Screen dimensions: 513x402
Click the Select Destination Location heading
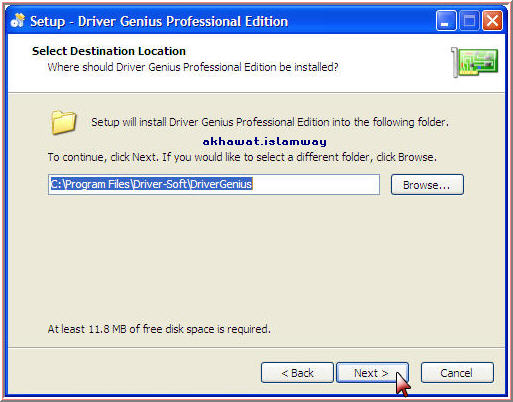(109, 51)
